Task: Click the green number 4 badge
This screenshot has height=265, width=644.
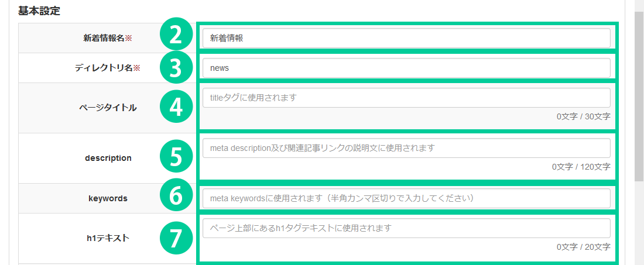Action: (176, 107)
